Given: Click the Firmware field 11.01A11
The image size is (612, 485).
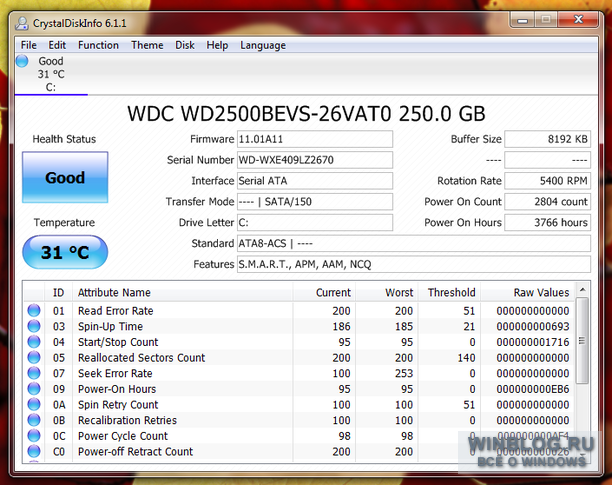Looking at the screenshot, I should (x=315, y=139).
